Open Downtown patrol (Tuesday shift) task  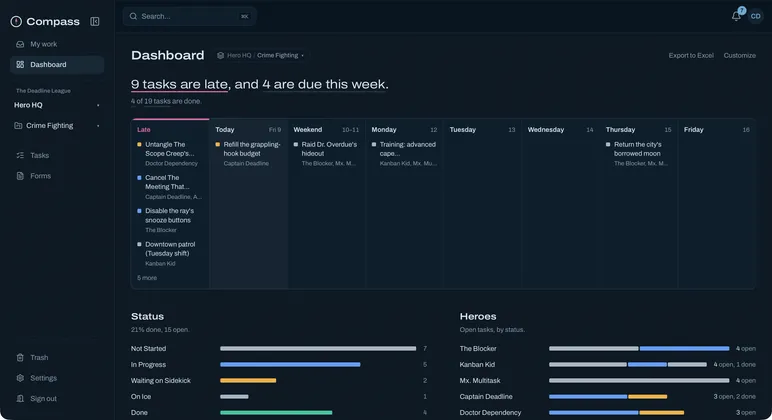(x=170, y=253)
